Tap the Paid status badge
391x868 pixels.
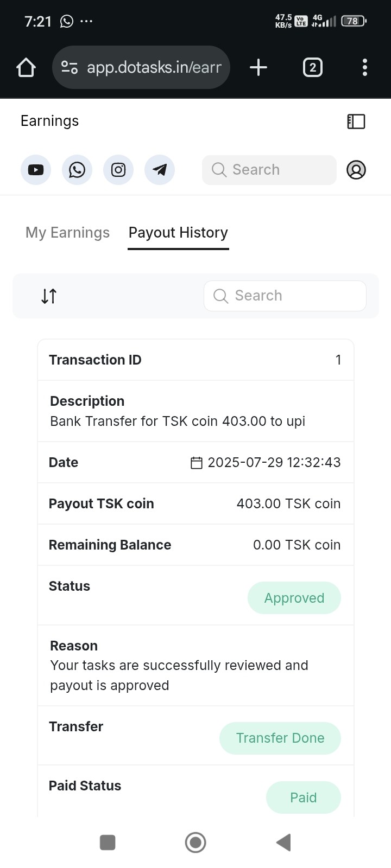coord(303,797)
